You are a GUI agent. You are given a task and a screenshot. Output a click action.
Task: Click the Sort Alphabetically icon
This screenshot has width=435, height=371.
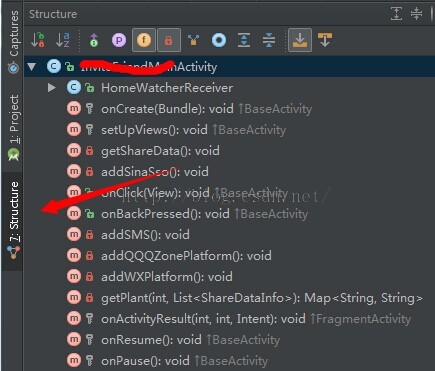point(63,40)
